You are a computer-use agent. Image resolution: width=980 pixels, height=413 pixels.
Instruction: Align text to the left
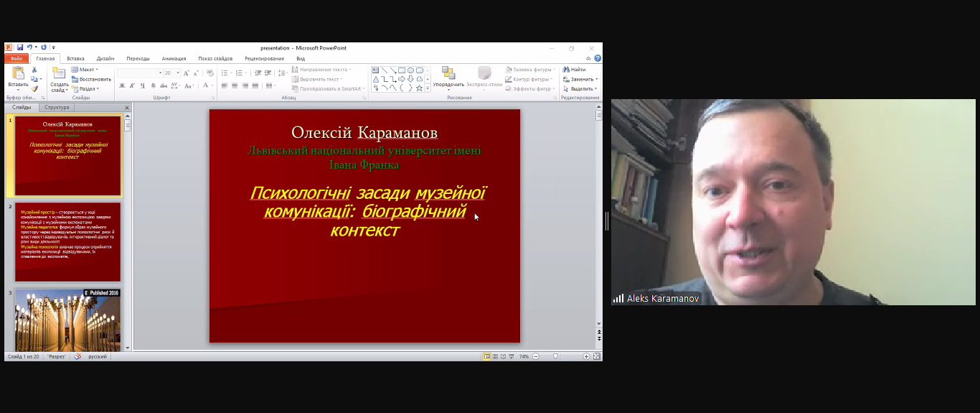coord(225,85)
